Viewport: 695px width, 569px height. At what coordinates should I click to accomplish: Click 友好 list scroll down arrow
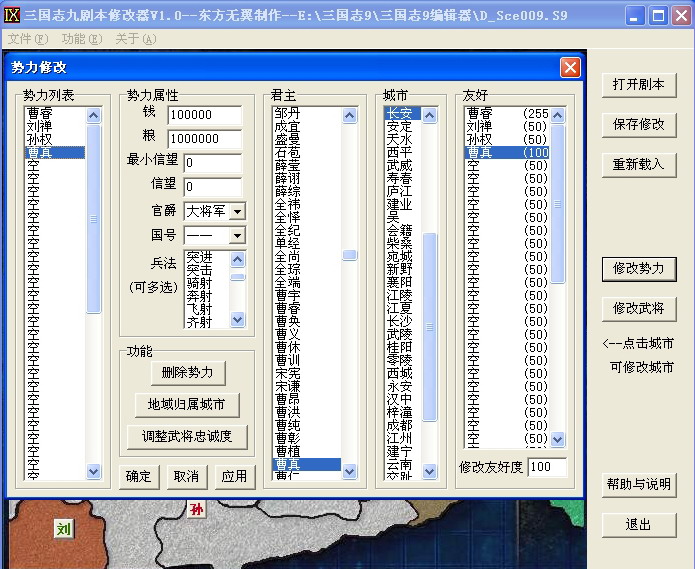pyautogui.click(x=557, y=439)
